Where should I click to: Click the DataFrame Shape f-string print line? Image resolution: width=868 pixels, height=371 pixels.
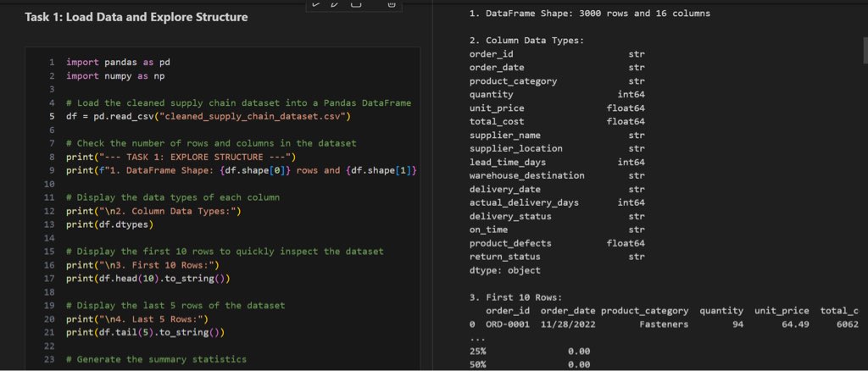241,170
